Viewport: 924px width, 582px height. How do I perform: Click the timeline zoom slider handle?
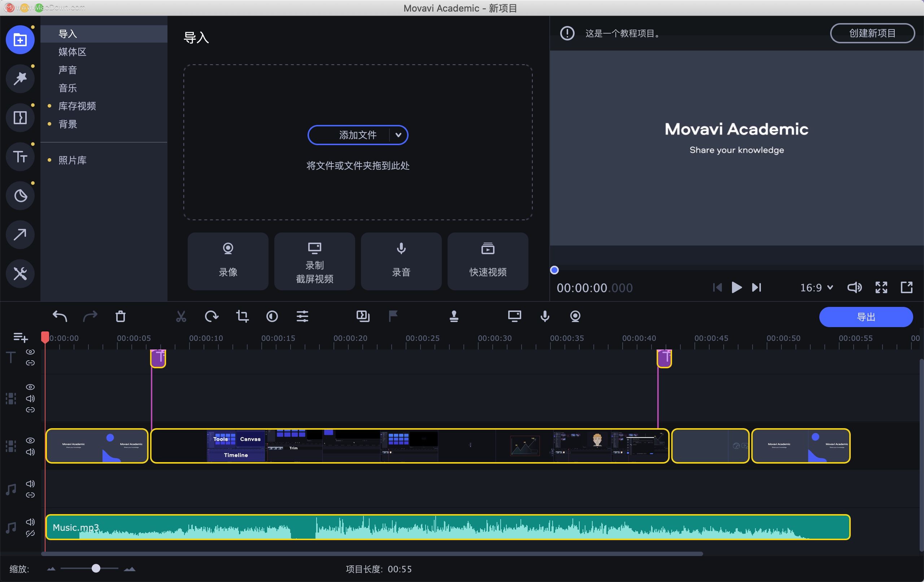tap(96, 569)
